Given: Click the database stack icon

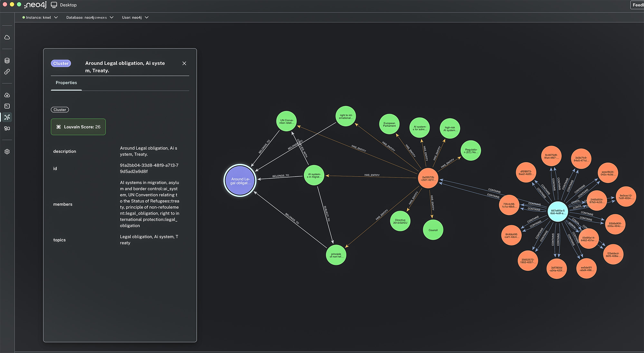Looking at the screenshot, I should (7, 61).
